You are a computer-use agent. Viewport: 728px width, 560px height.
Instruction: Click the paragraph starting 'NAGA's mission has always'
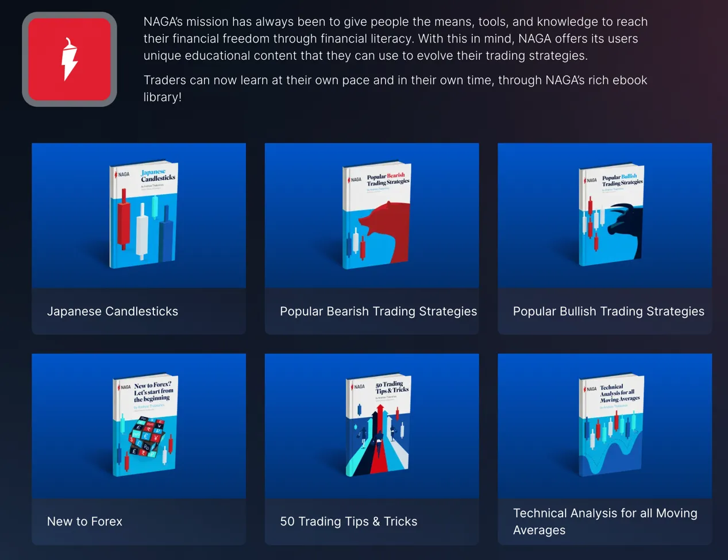396,38
